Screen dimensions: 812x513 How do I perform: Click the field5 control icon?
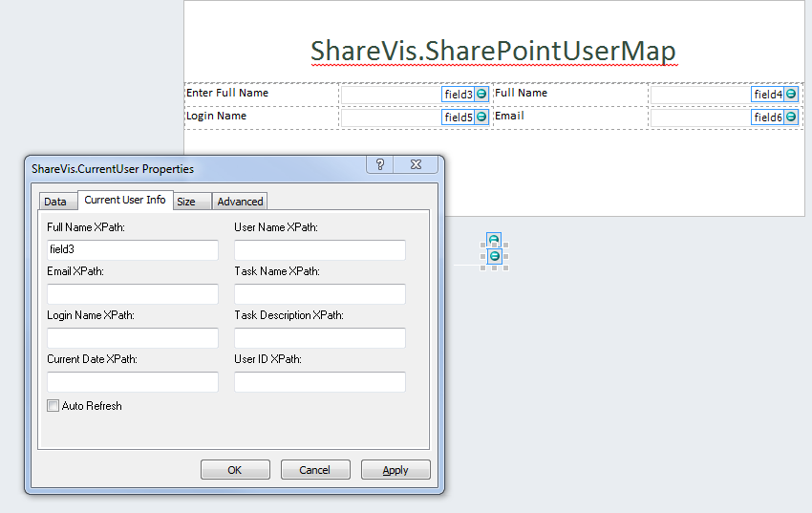coord(481,117)
